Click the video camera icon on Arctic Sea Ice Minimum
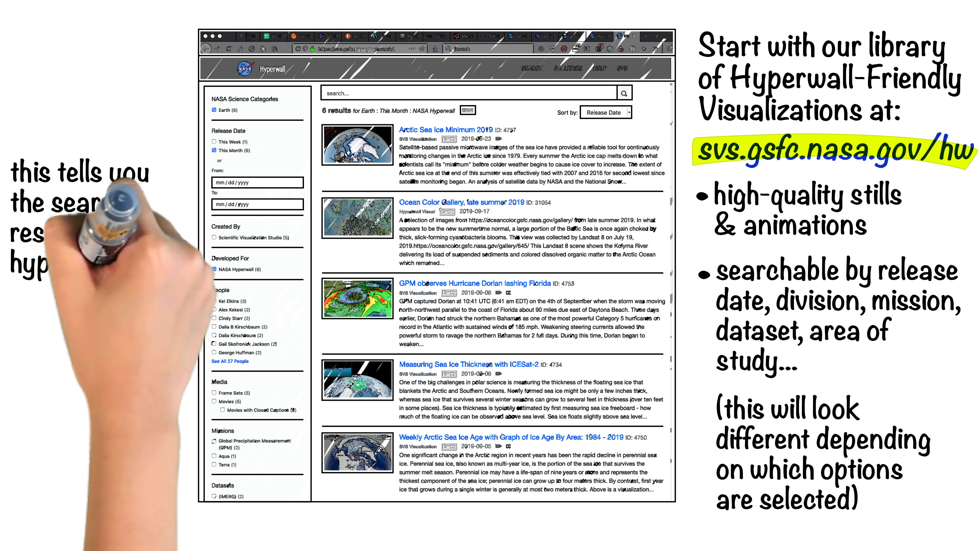Image resolution: width=980 pixels, height=551 pixels. click(498, 139)
